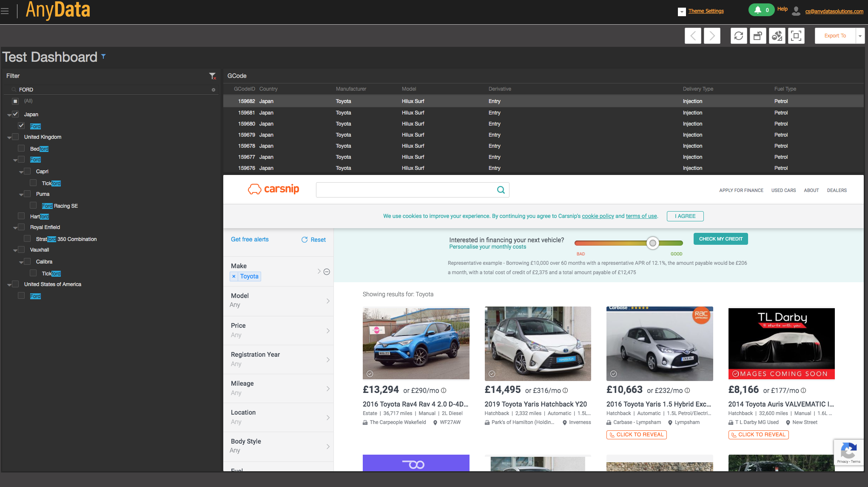Click the Theme Settings link
The image size is (868, 487).
[706, 11]
